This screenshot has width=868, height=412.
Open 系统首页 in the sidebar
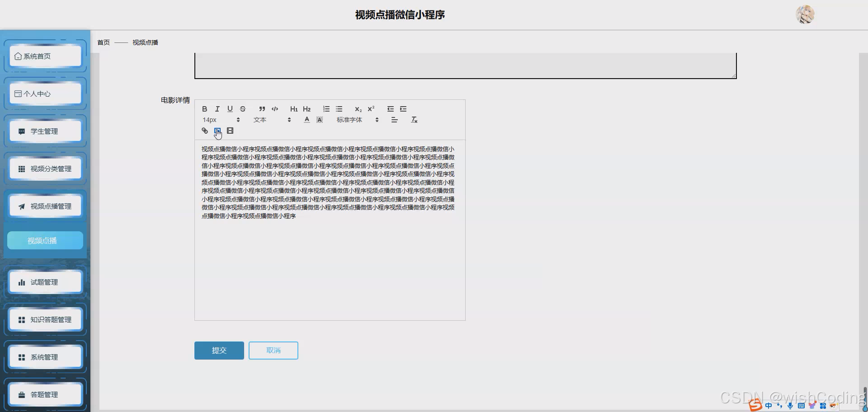tap(45, 56)
